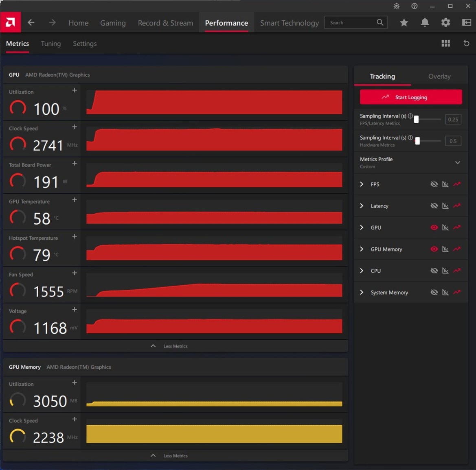Open the Gaming tab

pyautogui.click(x=113, y=23)
